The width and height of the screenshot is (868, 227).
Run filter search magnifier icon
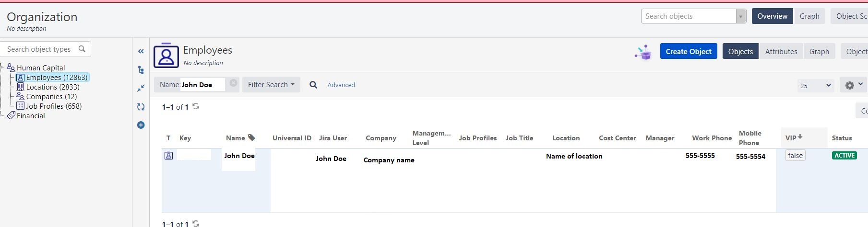pyautogui.click(x=313, y=85)
